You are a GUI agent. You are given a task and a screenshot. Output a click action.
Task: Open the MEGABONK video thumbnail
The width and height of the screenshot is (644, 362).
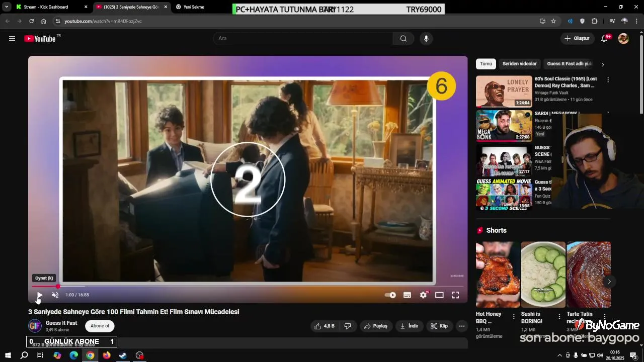point(504,126)
